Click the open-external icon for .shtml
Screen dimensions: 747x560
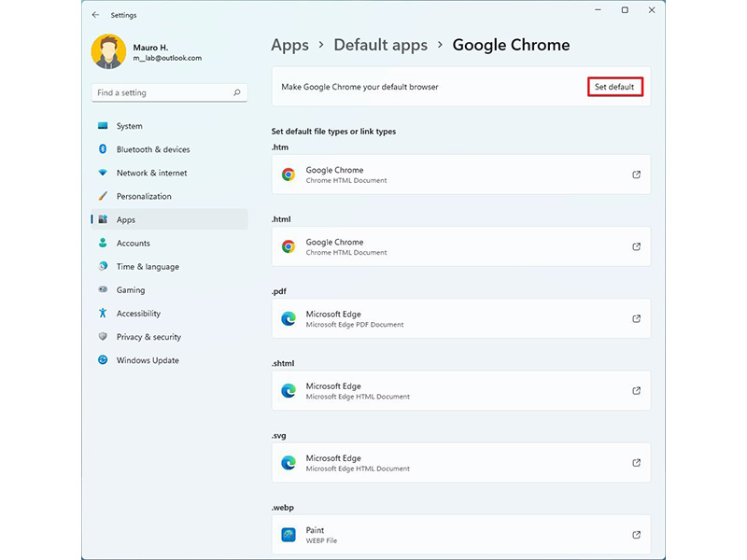pos(636,390)
